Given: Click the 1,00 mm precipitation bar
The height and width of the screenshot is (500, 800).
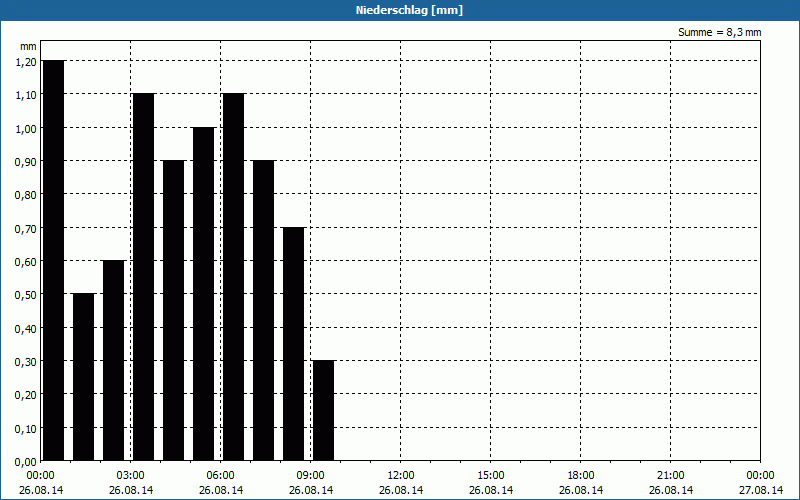Looking at the screenshot, I should (204, 294).
